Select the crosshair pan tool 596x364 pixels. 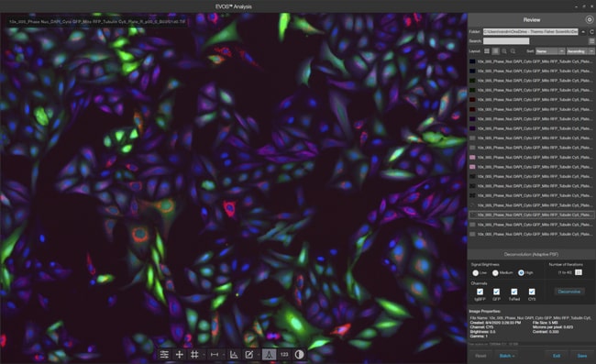pyautogui.click(x=180, y=355)
